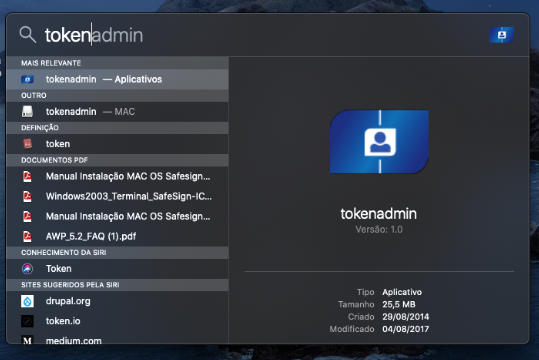Open AWP_5.2_FAQ (1).pdf result
Viewport: 539px width, 360px height.
(117, 236)
